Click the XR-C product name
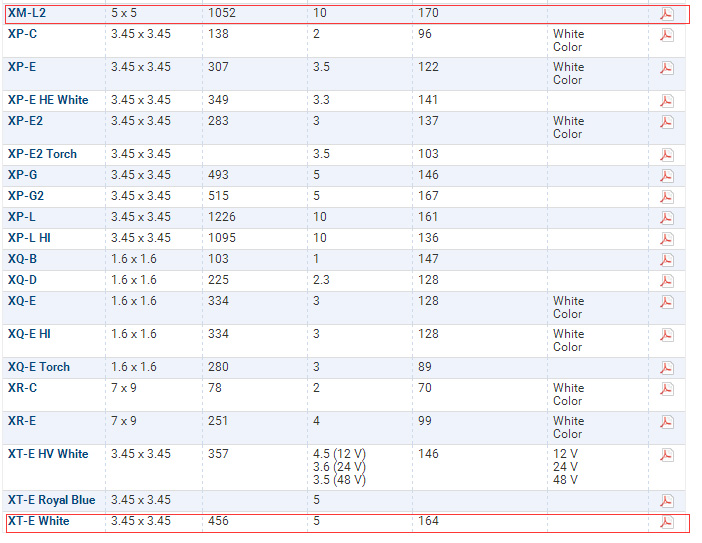 (x=22, y=388)
